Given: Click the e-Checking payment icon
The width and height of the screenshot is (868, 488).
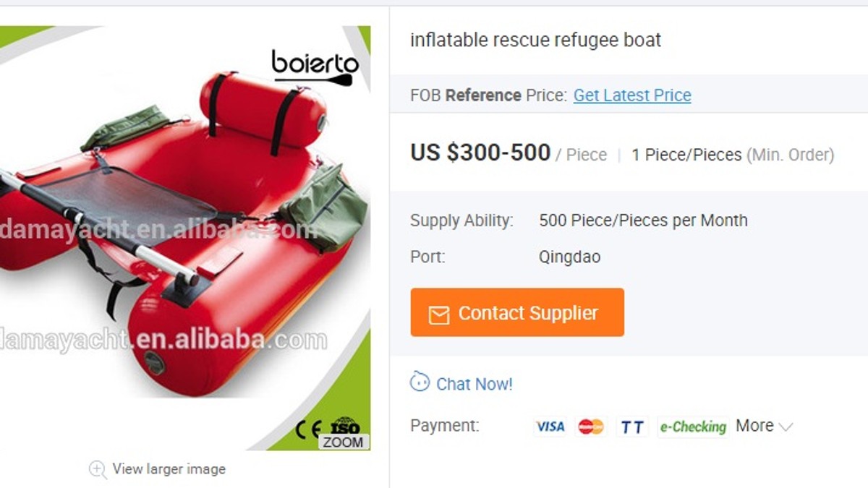Looking at the screenshot, I should [692, 427].
